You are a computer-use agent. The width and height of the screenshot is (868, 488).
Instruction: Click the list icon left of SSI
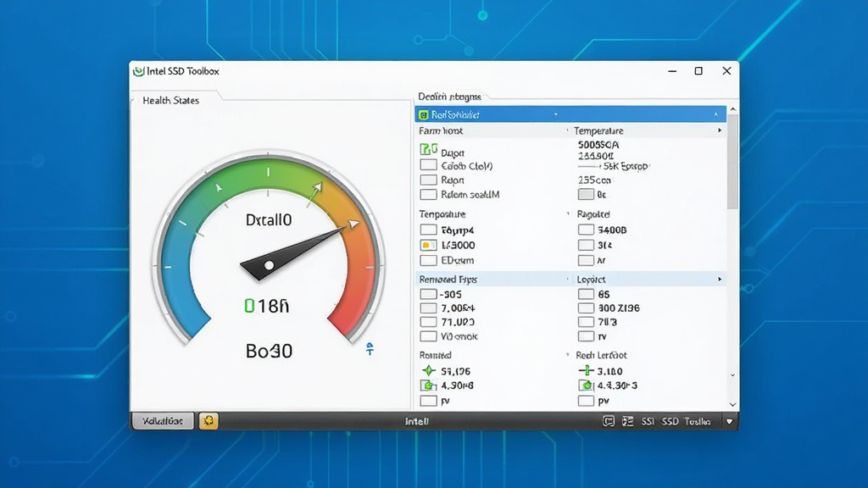[628, 422]
